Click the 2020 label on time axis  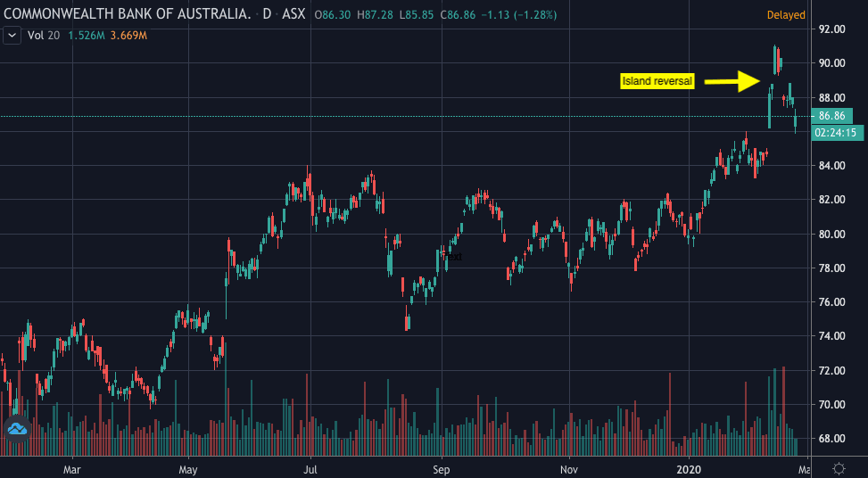point(691,467)
